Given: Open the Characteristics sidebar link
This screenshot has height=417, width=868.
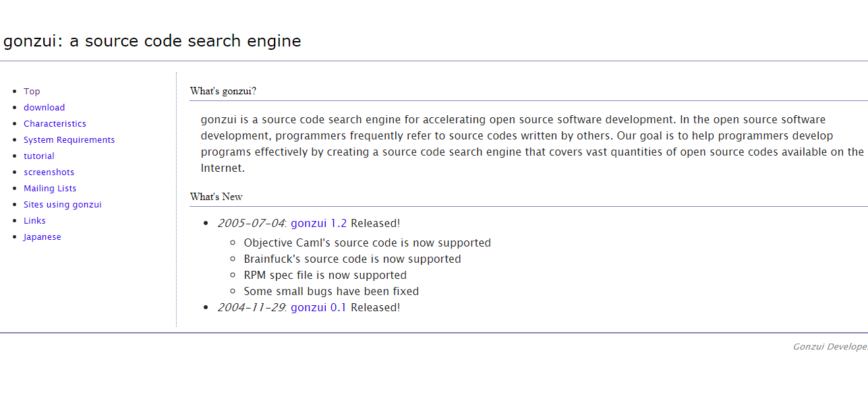Looking at the screenshot, I should [x=55, y=124].
